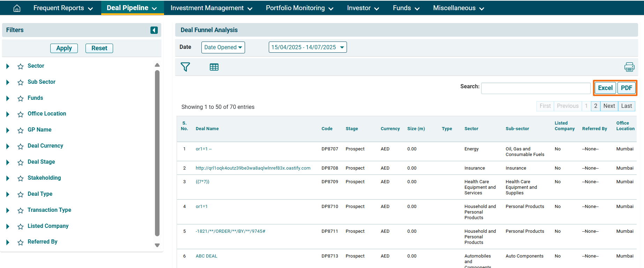Star the Deal Stage filter
Image resolution: width=644 pixels, height=268 pixels.
tap(21, 162)
